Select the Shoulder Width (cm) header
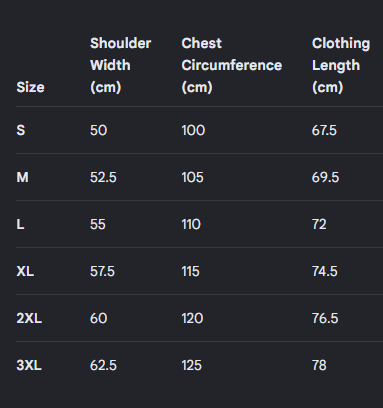This screenshot has width=383, height=408. [x=121, y=65]
